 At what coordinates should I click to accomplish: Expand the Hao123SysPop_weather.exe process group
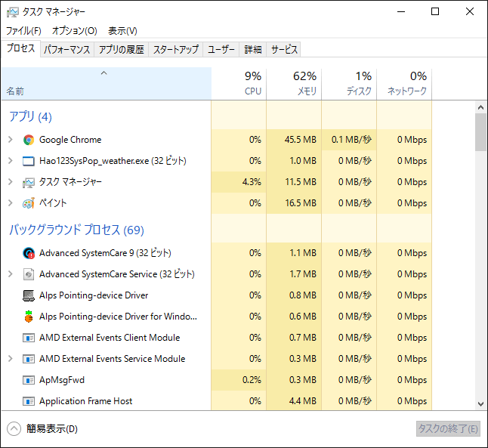tap(11, 161)
